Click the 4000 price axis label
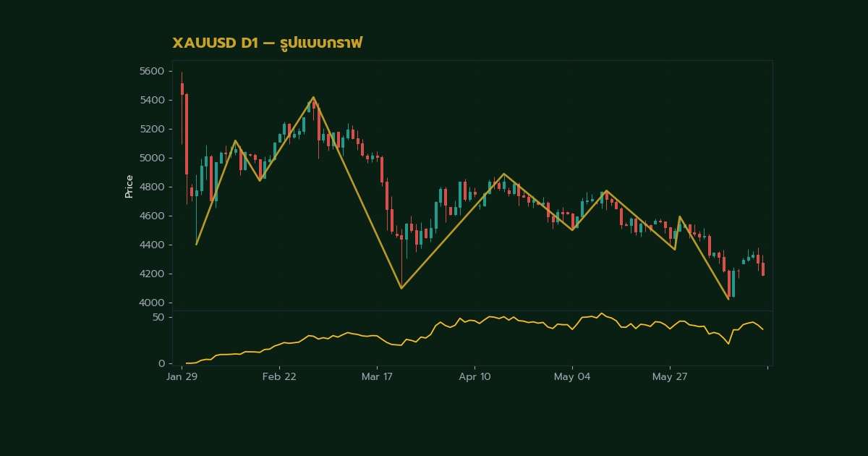 click(x=152, y=303)
